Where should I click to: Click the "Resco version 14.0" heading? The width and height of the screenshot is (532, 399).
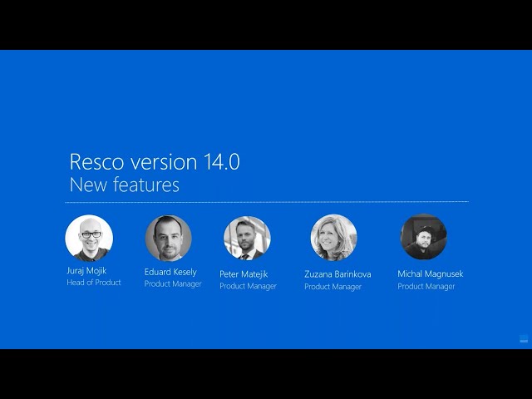[x=155, y=161]
